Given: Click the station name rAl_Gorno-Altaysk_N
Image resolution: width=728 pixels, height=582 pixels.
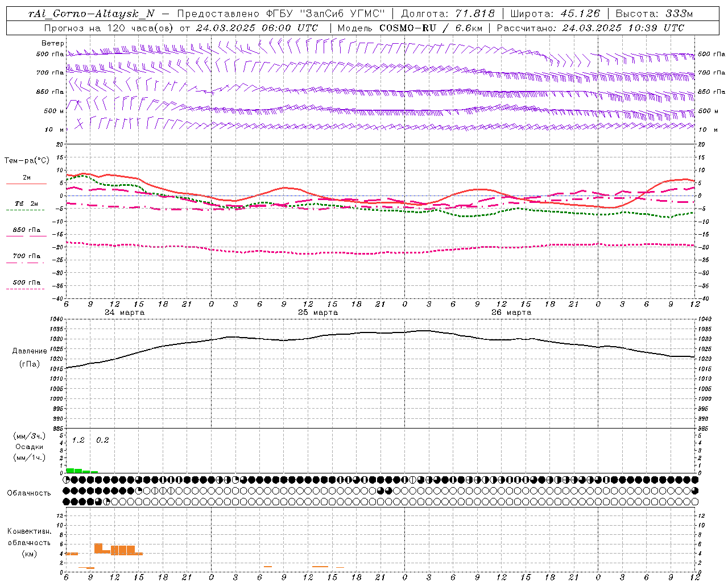Looking at the screenshot, I should (91, 14).
